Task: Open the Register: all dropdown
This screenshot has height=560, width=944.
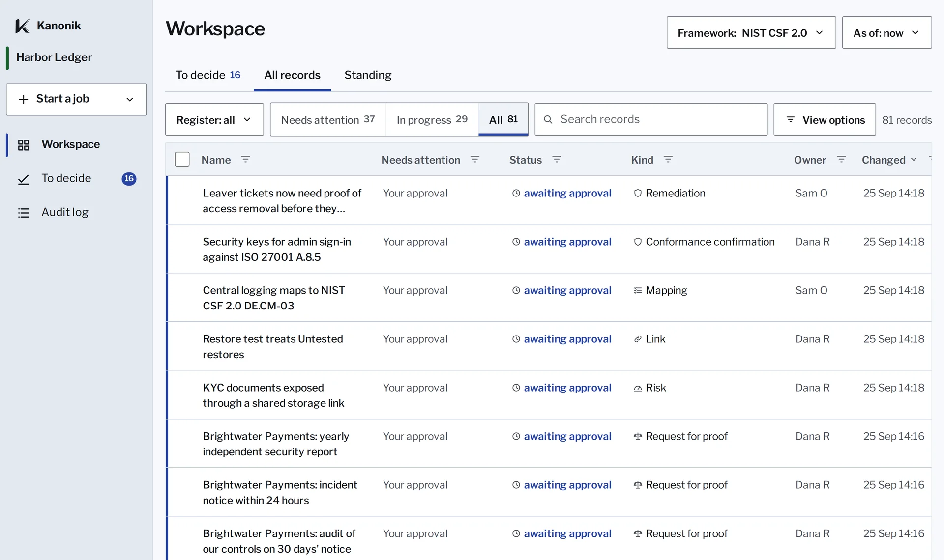Action: [x=214, y=119]
